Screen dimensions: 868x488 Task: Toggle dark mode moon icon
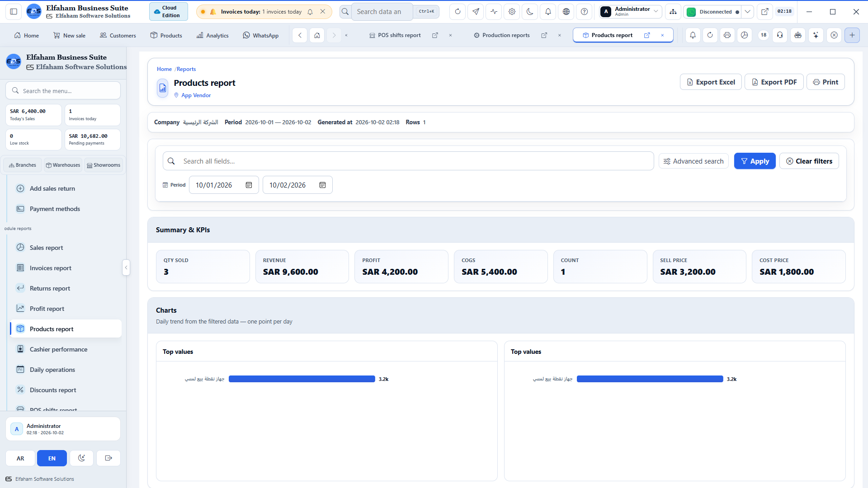[530, 12]
